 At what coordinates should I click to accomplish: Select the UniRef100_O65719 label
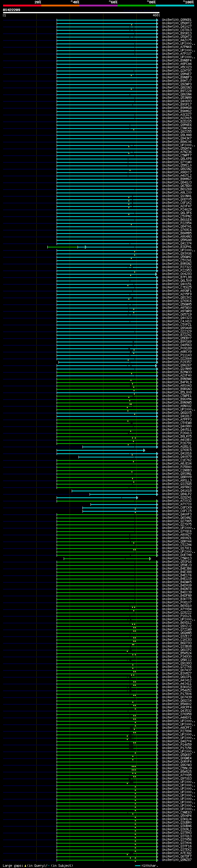(x=177, y=314)
